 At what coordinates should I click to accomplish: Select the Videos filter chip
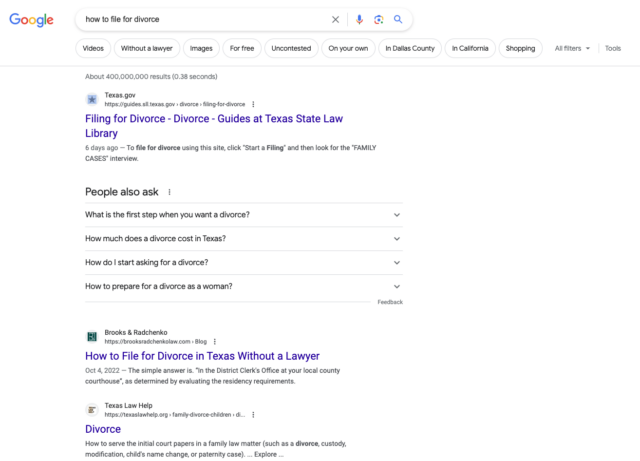(93, 48)
